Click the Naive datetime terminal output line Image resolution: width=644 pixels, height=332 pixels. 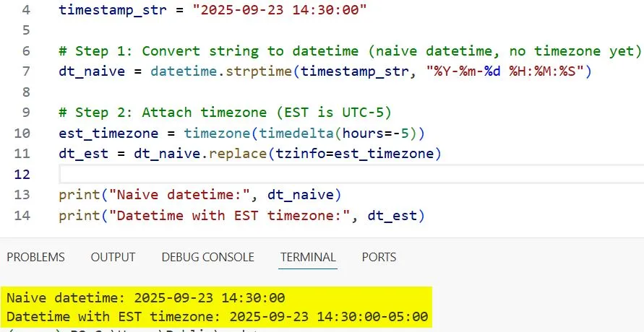click(145, 297)
